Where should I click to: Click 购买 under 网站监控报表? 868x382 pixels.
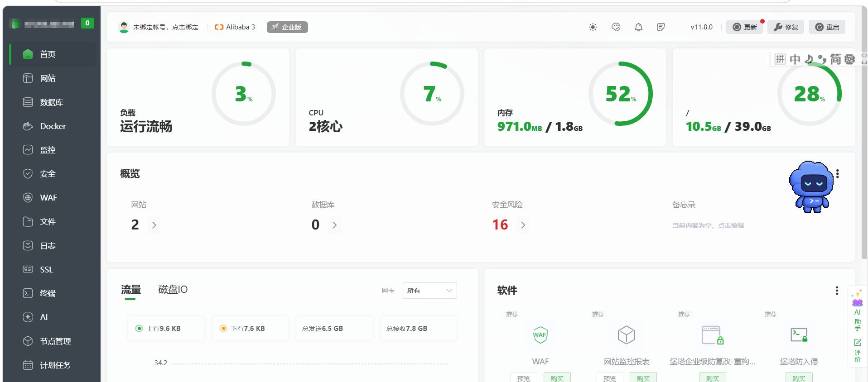(643, 378)
